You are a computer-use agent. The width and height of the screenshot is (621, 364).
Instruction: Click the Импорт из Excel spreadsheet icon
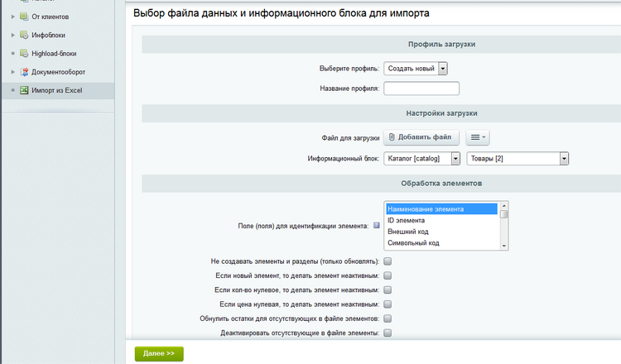pyautogui.click(x=24, y=90)
